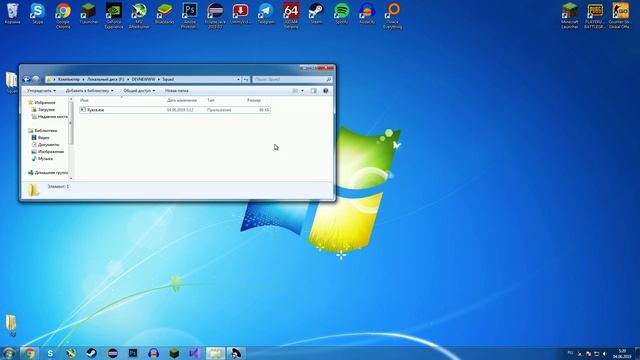Select the Поиск Everything desktop shortcut
The image size is (640, 360).
(x=393, y=16)
